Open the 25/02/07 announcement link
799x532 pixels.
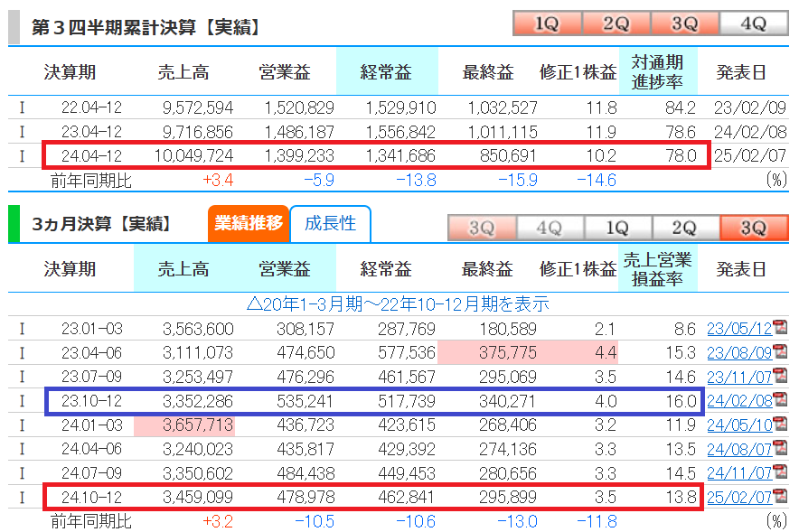coord(739,498)
